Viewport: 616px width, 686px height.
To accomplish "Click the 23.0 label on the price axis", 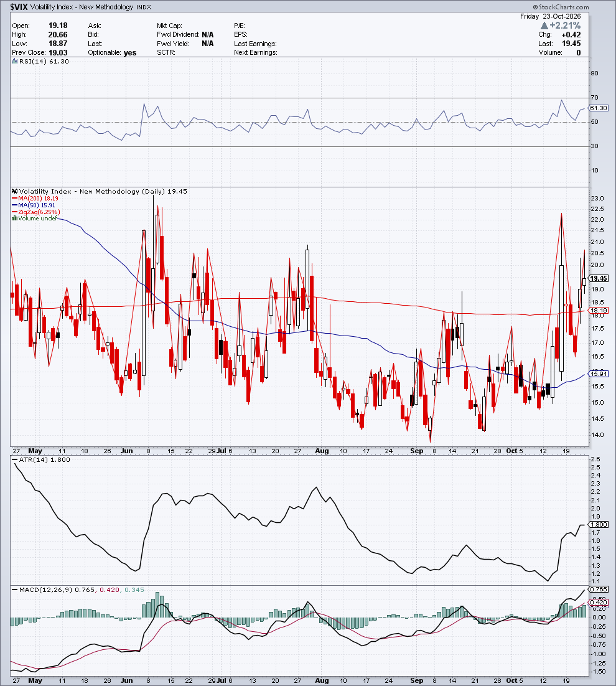I will (597, 198).
